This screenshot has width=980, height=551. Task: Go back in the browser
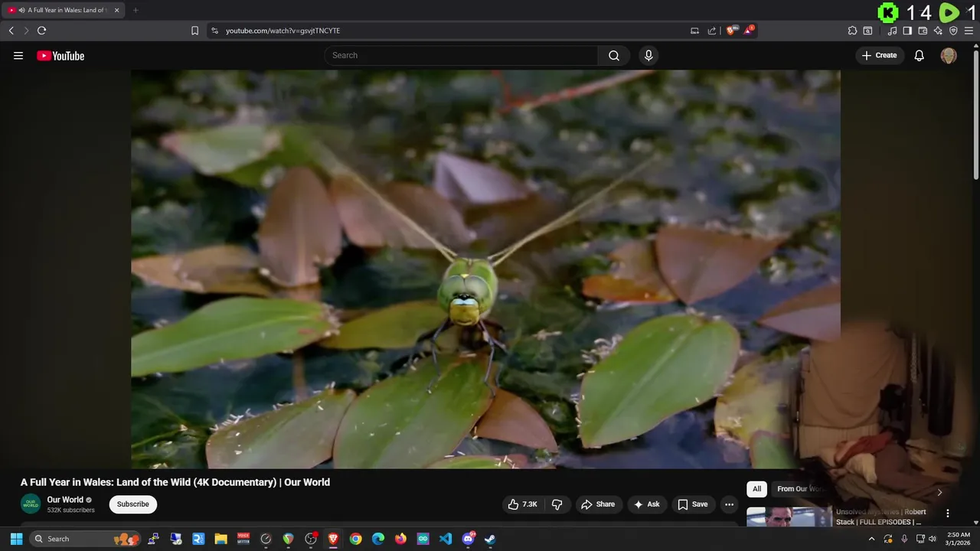(x=11, y=31)
